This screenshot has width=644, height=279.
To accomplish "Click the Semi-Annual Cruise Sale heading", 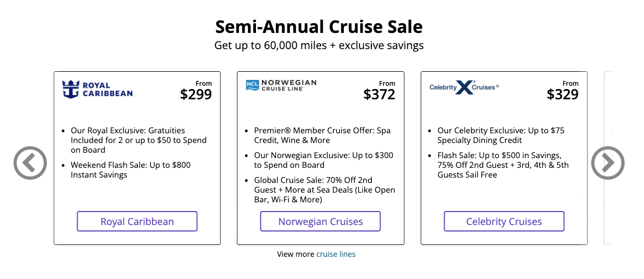I will click(318, 27).
